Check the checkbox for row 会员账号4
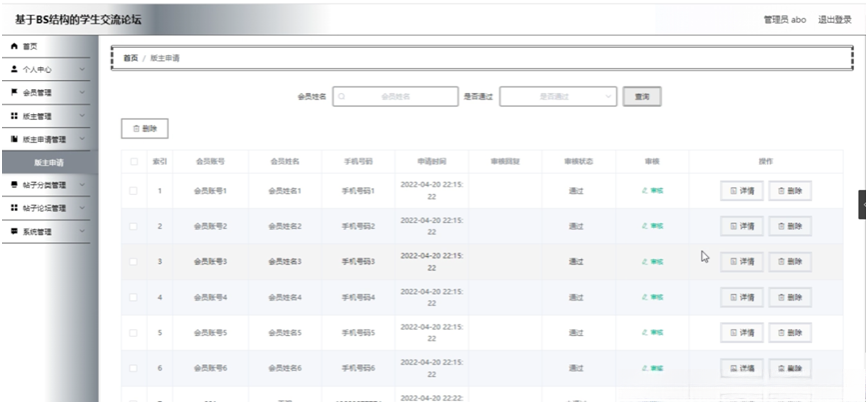The image size is (868, 404). pos(134,297)
